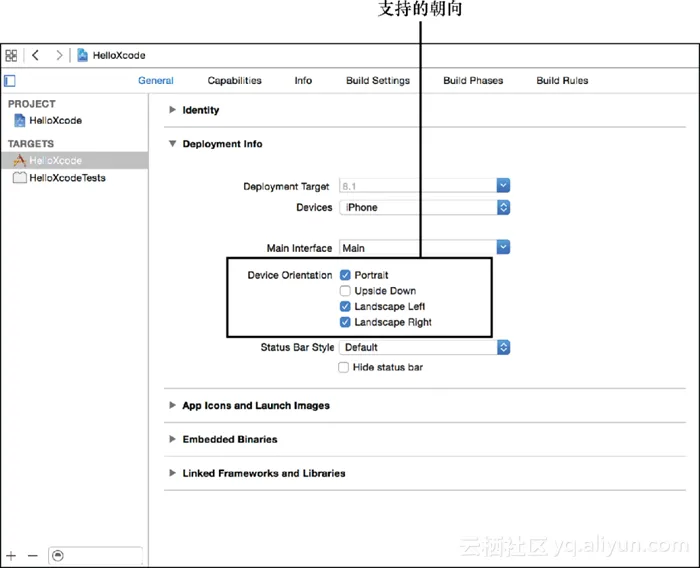This screenshot has height=568, width=700.
Task: Enable the Portrait orientation checkbox
Action: coord(345,275)
